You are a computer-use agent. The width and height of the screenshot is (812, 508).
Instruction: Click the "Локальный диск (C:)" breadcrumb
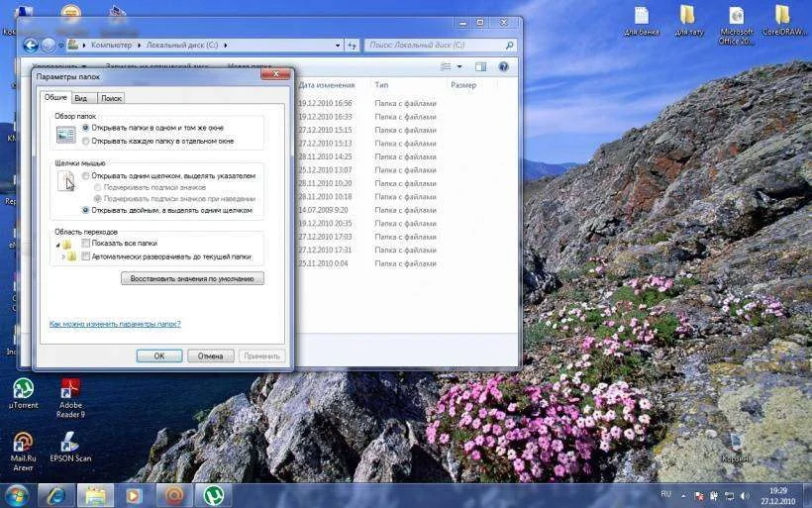pos(182,45)
